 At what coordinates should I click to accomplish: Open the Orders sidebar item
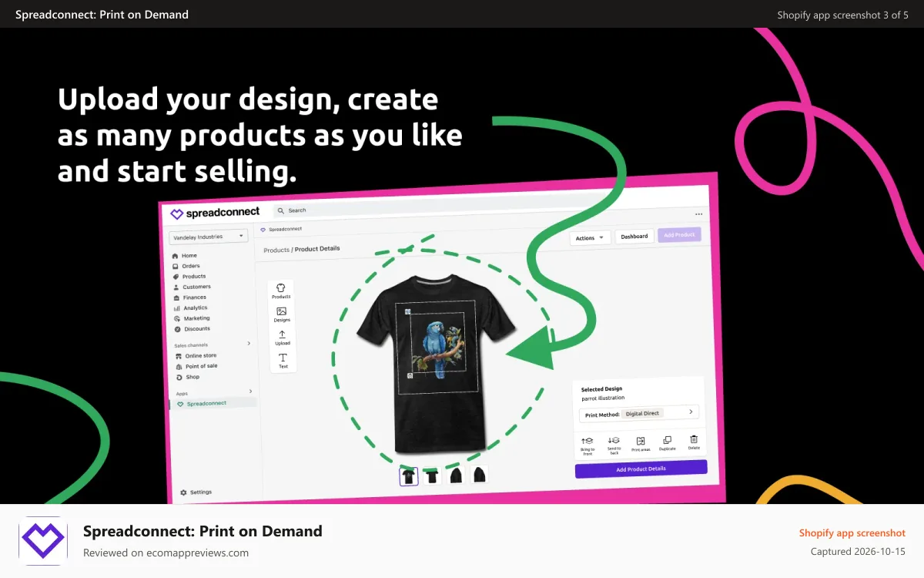tap(186, 266)
